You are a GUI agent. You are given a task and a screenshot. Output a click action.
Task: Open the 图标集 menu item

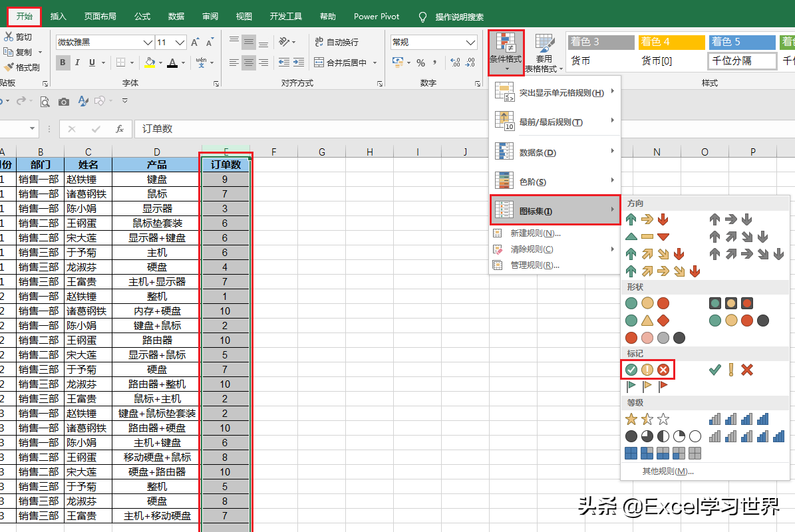click(x=555, y=211)
